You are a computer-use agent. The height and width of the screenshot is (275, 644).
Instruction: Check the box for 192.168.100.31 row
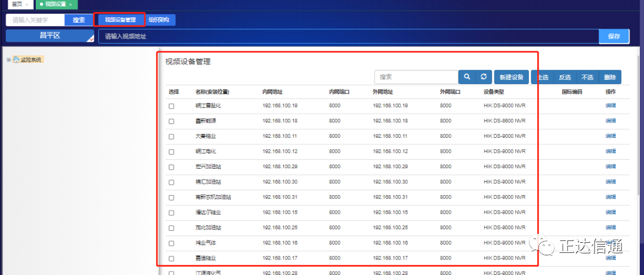[x=171, y=197]
